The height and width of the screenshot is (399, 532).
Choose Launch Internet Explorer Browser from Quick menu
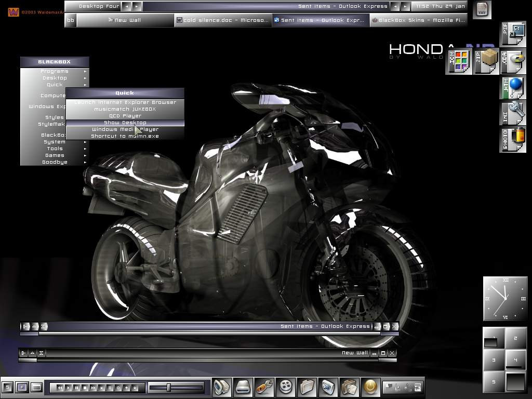coord(125,102)
